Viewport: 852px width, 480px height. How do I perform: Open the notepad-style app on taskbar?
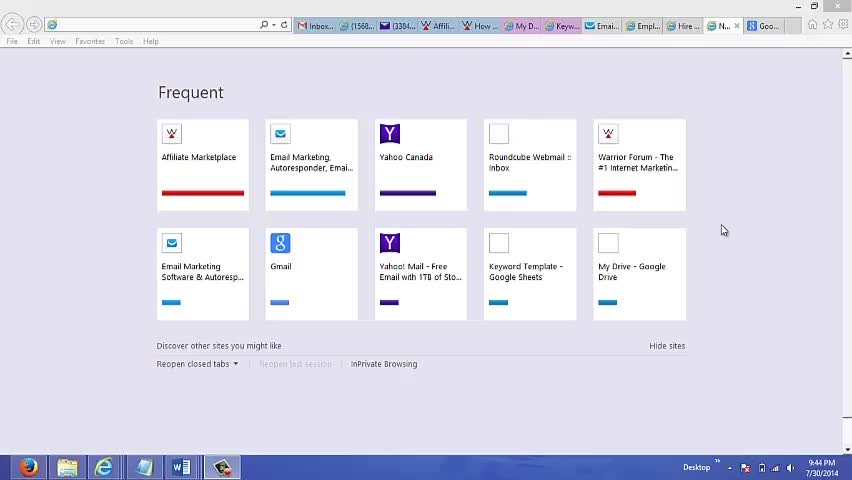145,467
